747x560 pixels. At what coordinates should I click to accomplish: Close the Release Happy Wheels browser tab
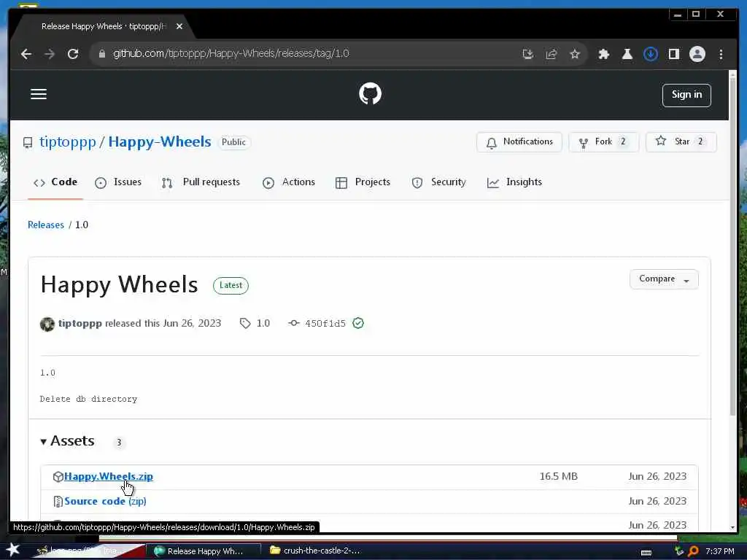pos(179,26)
